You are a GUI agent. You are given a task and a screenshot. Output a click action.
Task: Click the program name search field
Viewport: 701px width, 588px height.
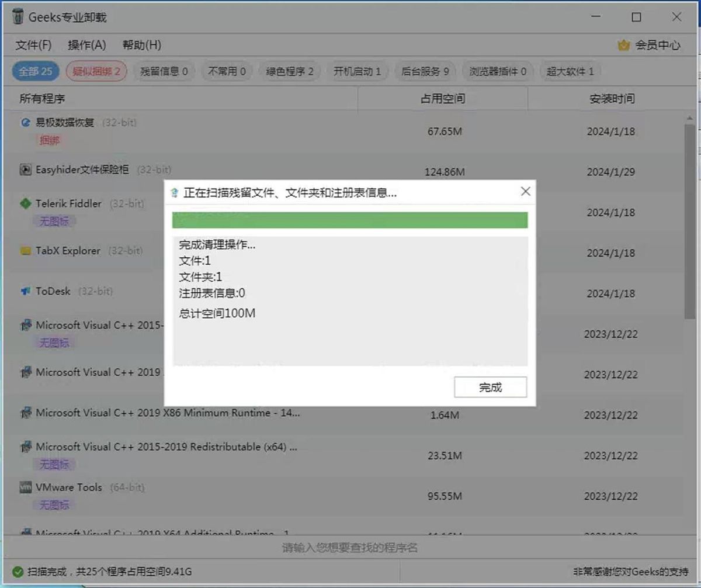350,548
